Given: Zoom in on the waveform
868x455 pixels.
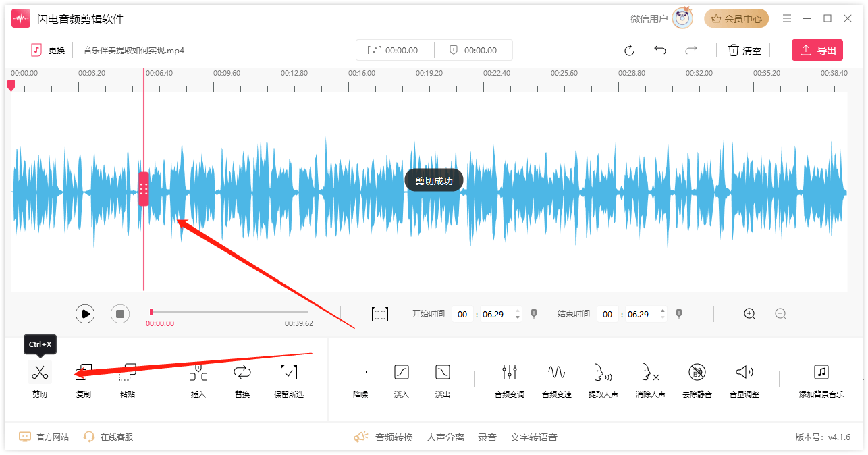Looking at the screenshot, I should point(749,314).
